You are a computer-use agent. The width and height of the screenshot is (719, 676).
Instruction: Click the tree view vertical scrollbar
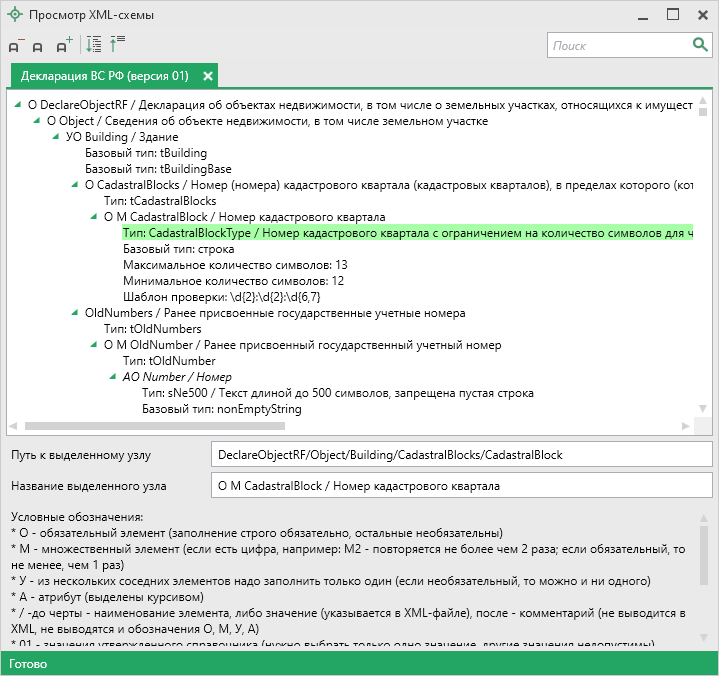[704, 260]
